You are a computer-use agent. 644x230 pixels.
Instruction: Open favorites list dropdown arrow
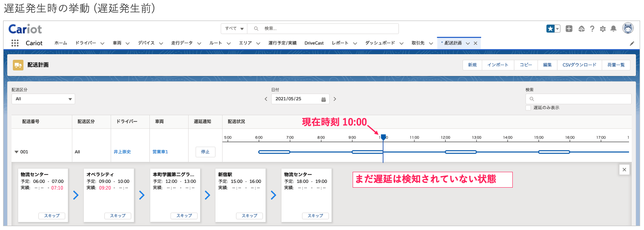click(x=557, y=29)
